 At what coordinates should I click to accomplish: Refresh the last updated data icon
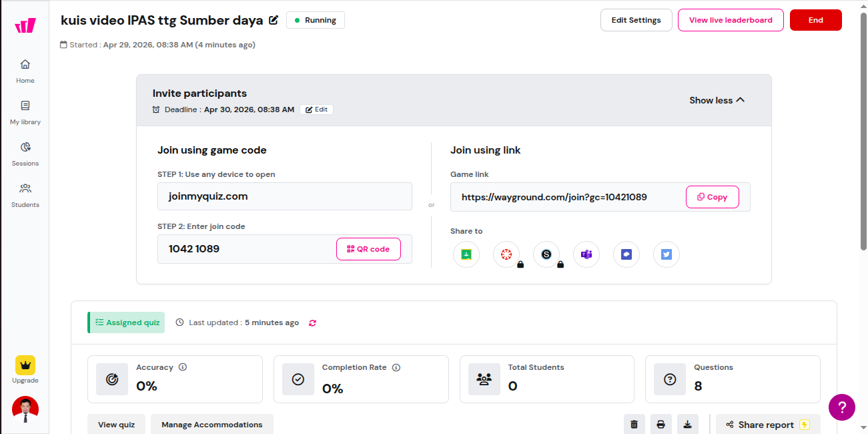pyautogui.click(x=312, y=323)
